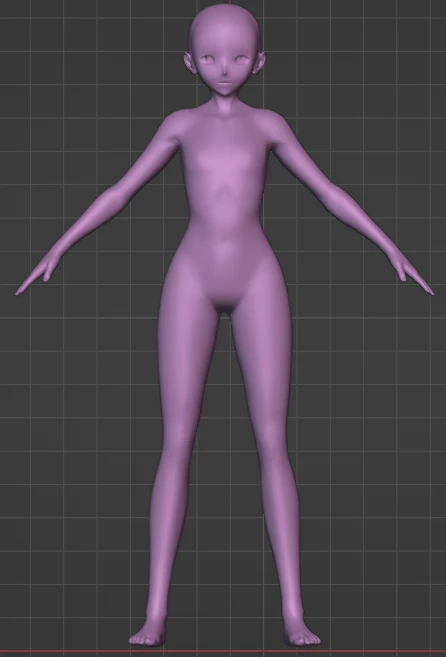Select the foot on the viewer's right

point(302,633)
